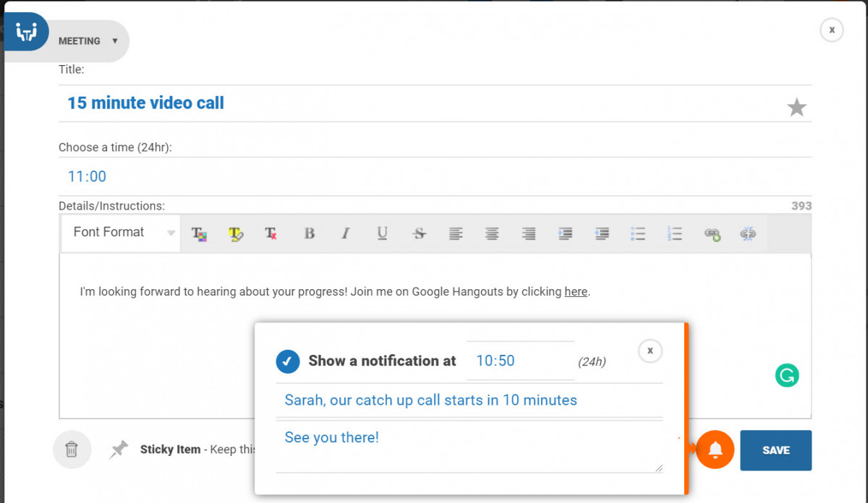Click the orange notification bell
Screen dimensions: 868x503
coord(715,450)
